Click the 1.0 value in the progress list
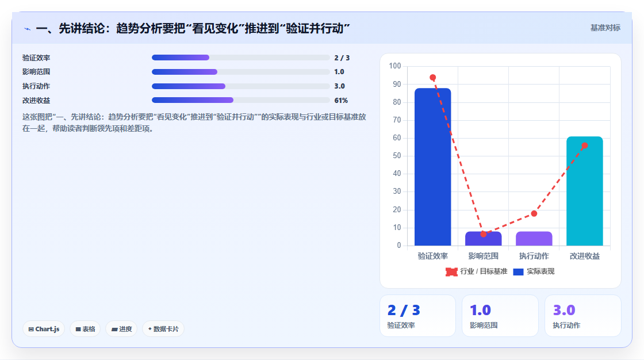644x360 pixels. tap(339, 72)
